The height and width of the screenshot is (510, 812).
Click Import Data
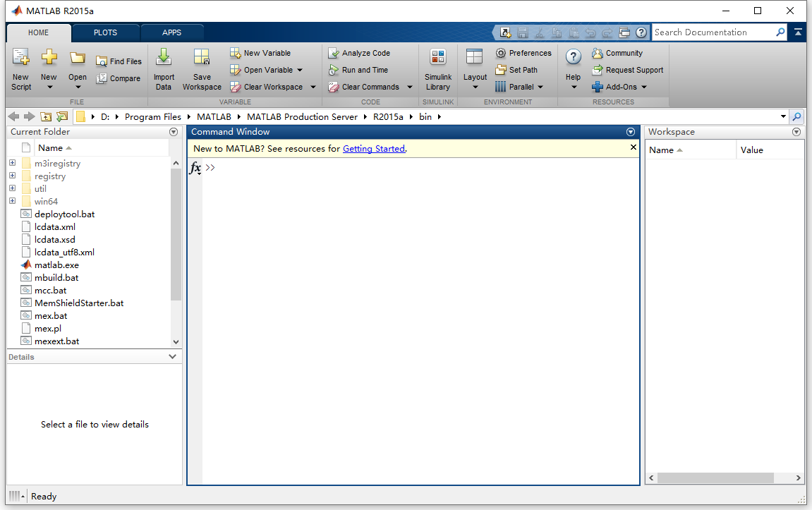pos(164,69)
